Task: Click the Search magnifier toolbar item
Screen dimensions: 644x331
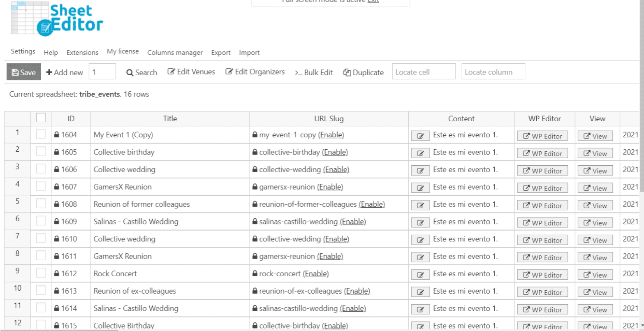Action: click(141, 72)
